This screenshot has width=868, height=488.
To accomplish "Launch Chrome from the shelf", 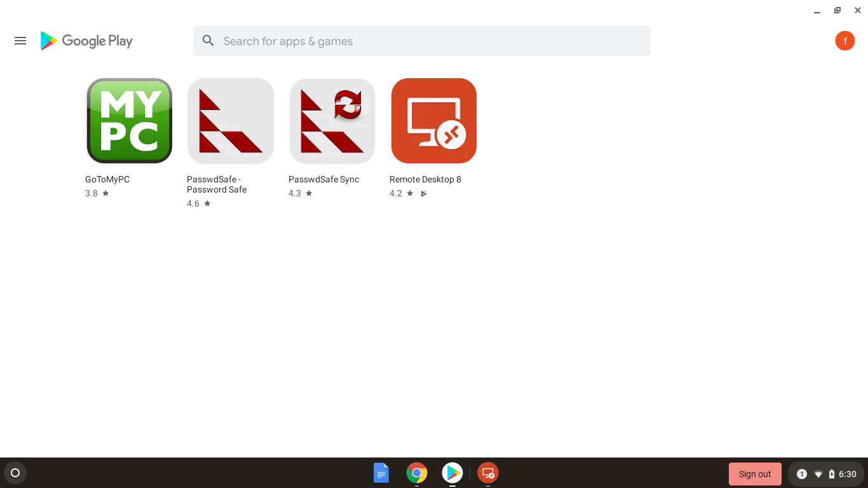I will (417, 473).
